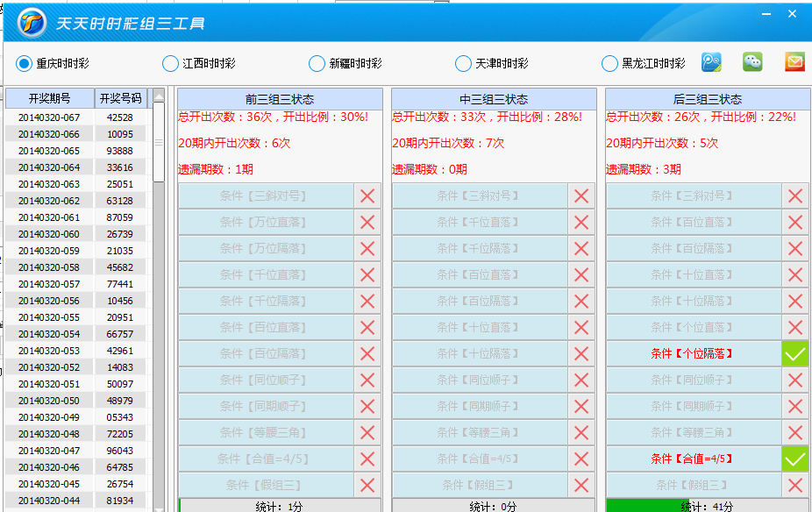Click the red X beside 条件【假组三】 in 中三组三状态
The height and width of the screenshot is (512, 812).
581,485
